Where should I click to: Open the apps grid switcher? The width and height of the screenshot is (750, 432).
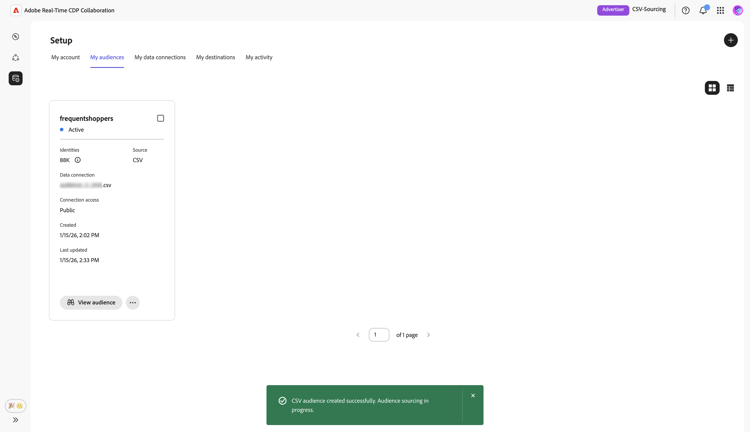pos(720,11)
